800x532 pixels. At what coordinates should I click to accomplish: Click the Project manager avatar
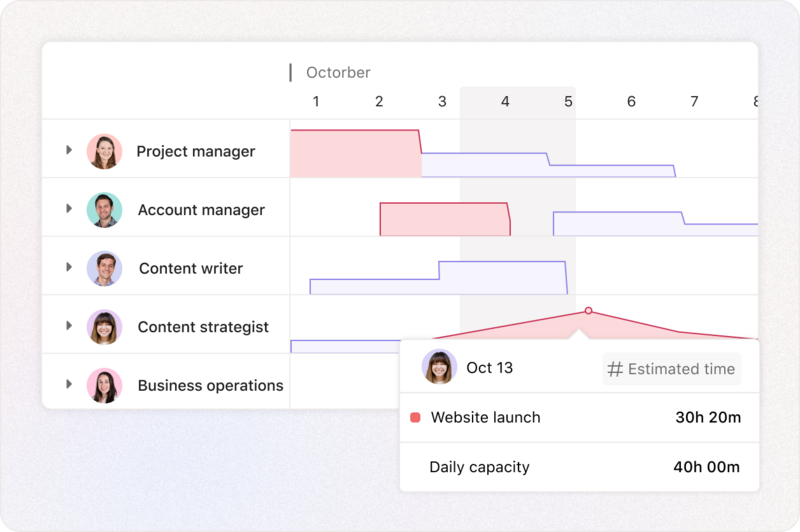tap(105, 151)
